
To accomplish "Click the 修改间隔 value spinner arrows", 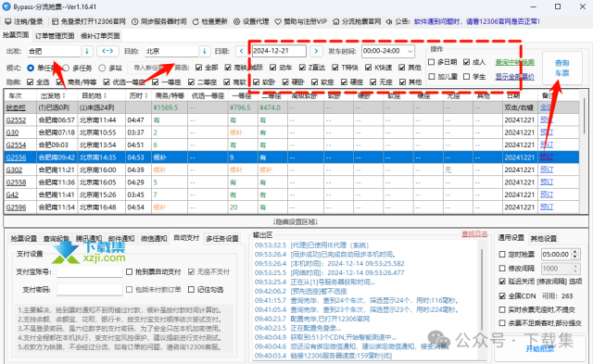I will 575,269.
